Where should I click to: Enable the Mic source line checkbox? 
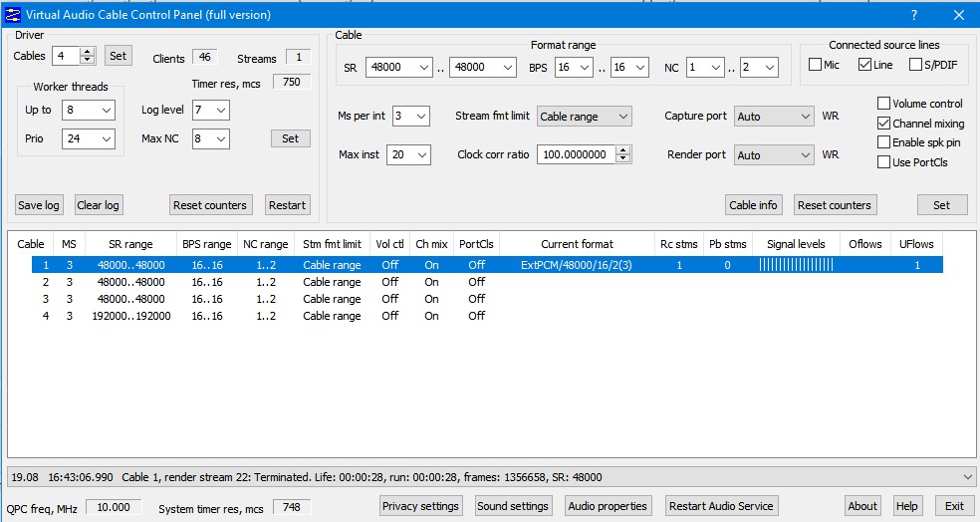[816, 66]
